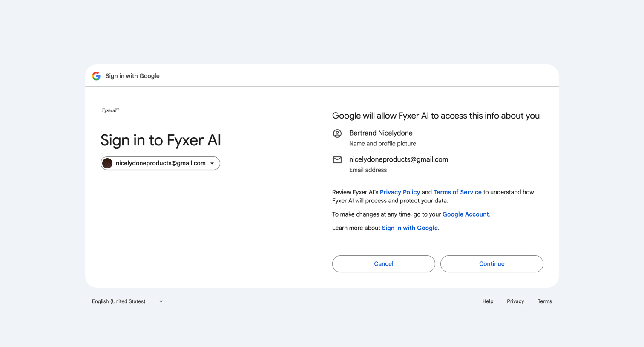Click the account avatar in the email chip

(x=107, y=163)
